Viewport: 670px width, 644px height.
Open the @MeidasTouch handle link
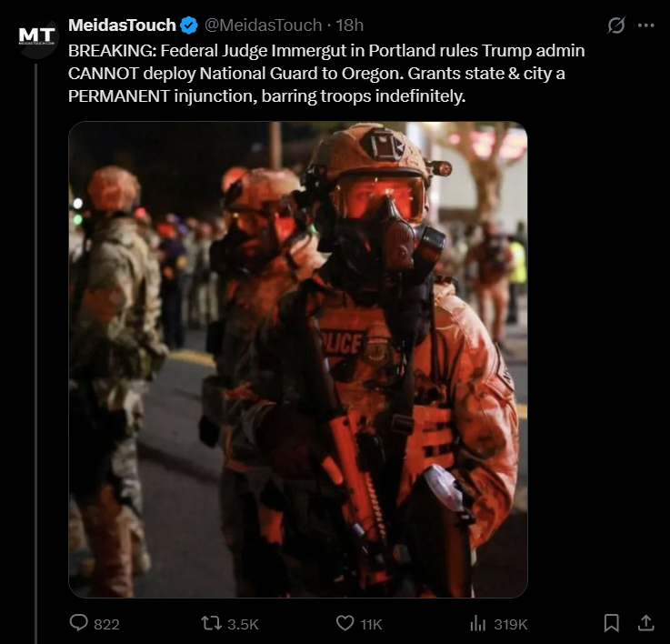click(x=263, y=25)
